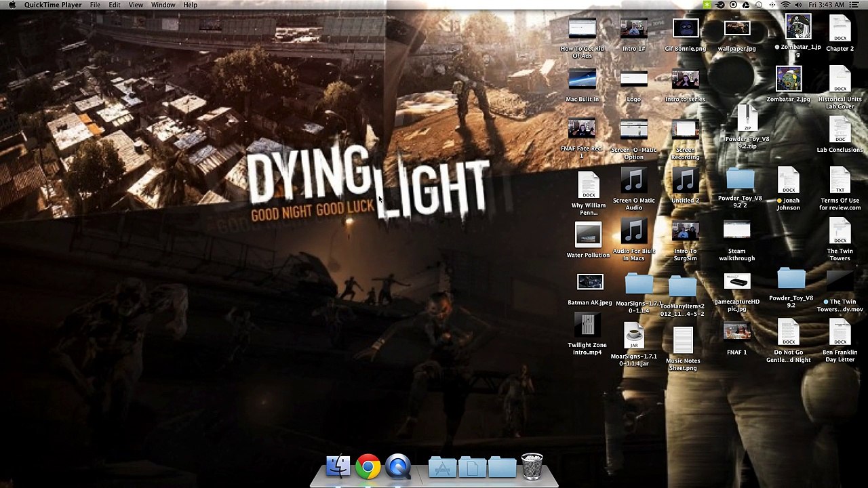Click the volume icon in menu bar
Viewport: 868px width, 488px height.
coord(799,5)
